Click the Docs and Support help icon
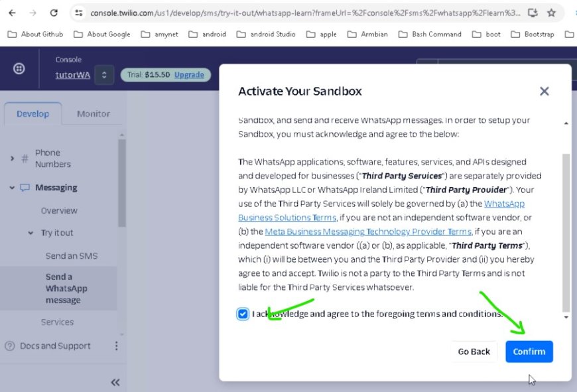The width and height of the screenshot is (577, 392). pos(10,346)
